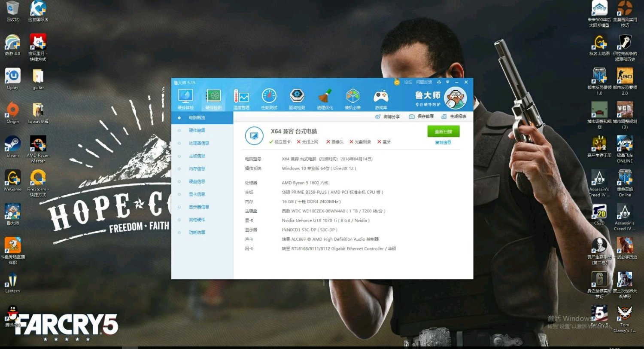Click the 瑞昱 RTL8168 Gigabit Ethernet text
The width and height of the screenshot is (644, 349).
339,249
